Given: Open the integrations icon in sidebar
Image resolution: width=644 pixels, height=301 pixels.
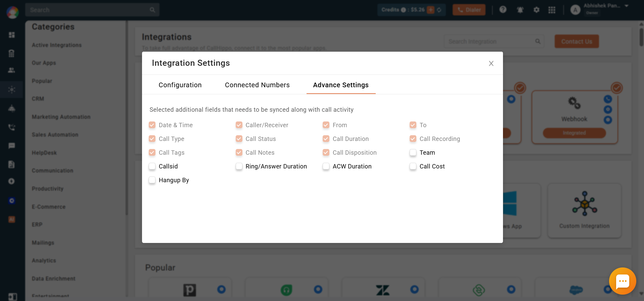Looking at the screenshot, I should (12, 90).
